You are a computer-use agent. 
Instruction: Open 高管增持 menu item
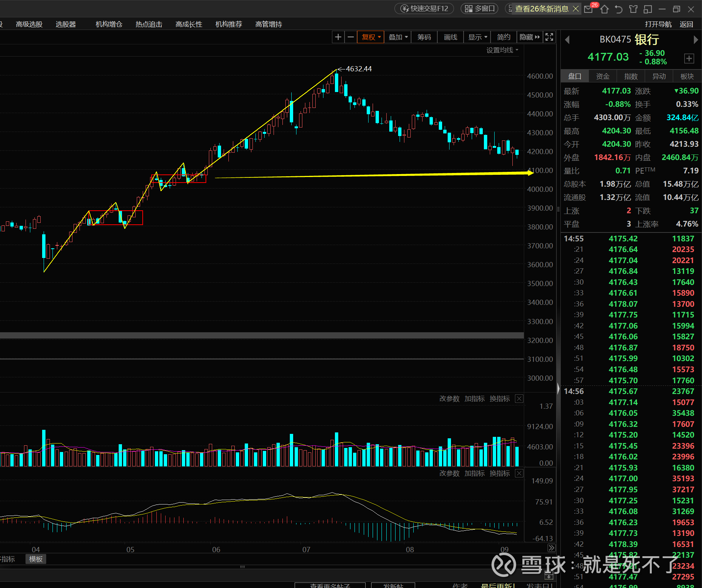(269, 24)
